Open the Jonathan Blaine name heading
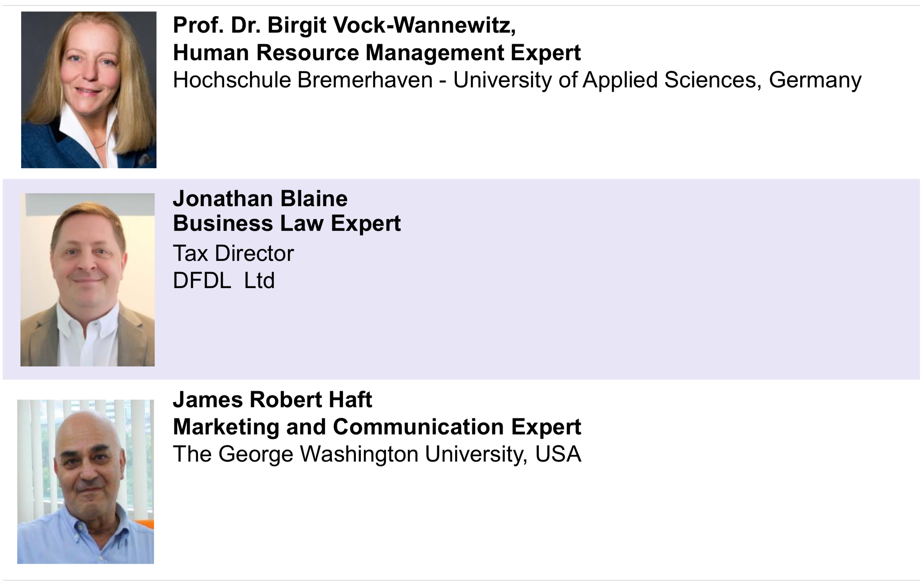This screenshot has width=924, height=586. coord(260,199)
